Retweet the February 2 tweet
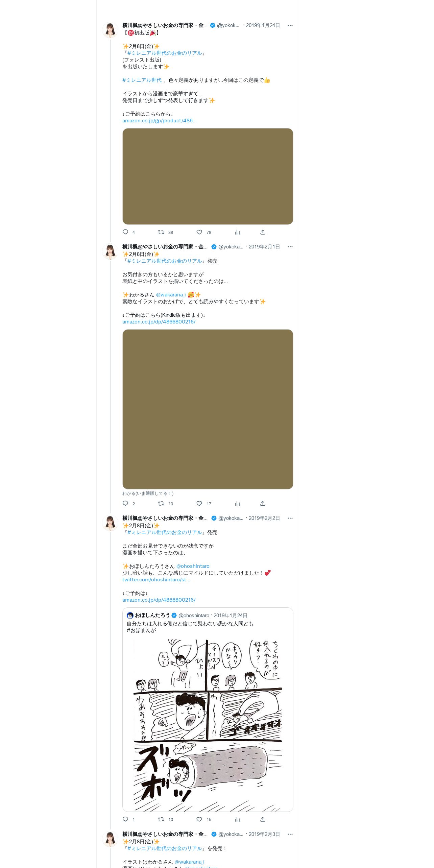 161,819
